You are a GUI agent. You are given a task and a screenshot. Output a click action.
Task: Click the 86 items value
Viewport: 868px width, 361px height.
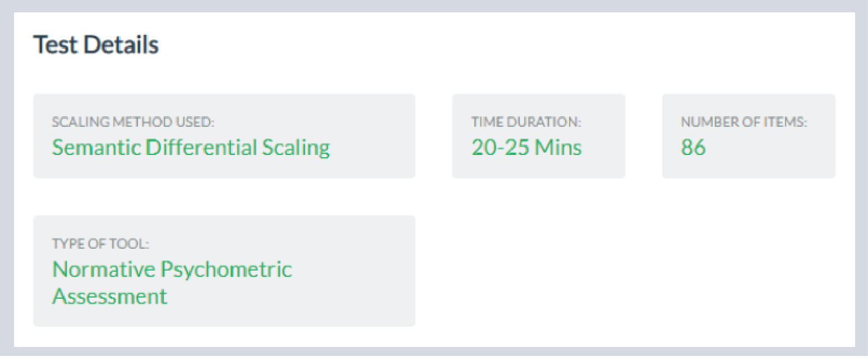[x=694, y=147]
